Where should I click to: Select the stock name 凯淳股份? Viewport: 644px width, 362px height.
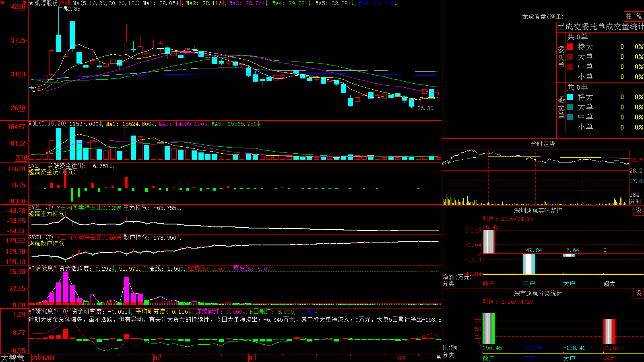coord(46,3)
